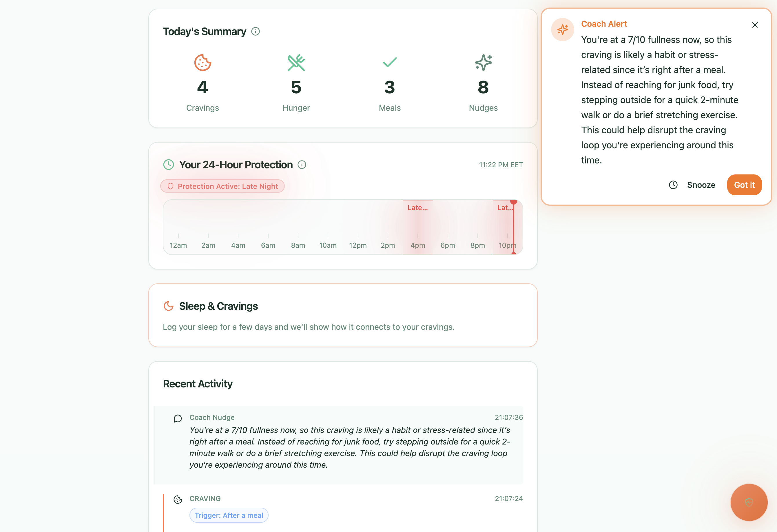Click the Coach Alert sparkle icon

(562, 30)
